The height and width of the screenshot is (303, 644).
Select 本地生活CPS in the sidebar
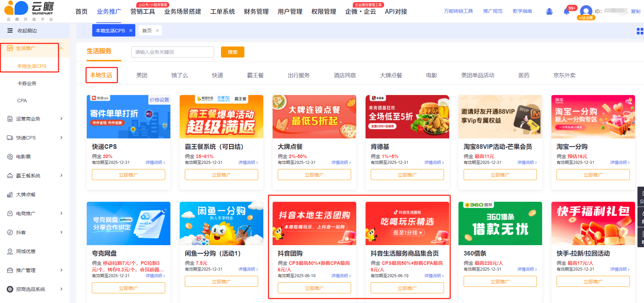point(32,66)
